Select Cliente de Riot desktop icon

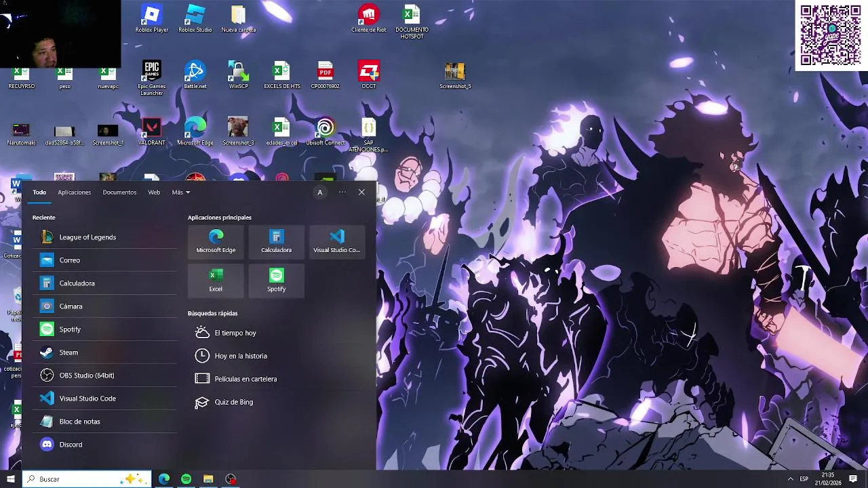(369, 19)
